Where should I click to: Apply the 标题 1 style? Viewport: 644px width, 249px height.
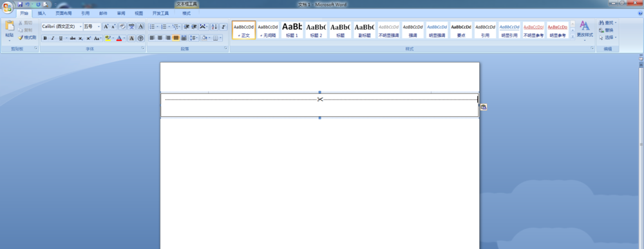(292, 30)
